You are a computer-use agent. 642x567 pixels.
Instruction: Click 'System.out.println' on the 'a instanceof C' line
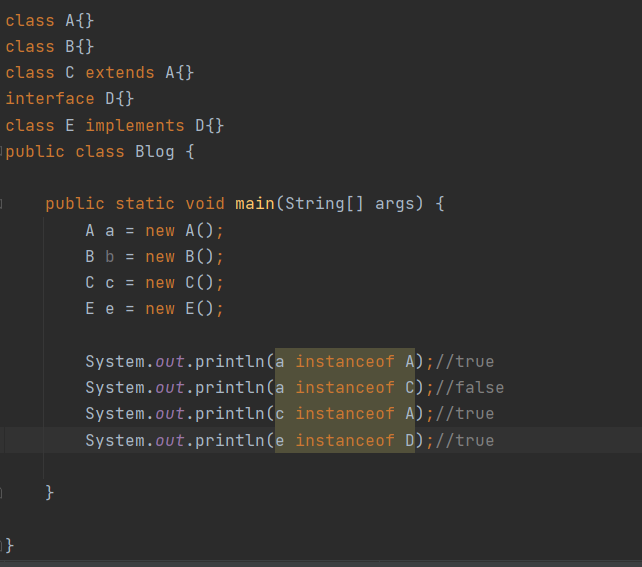175,388
